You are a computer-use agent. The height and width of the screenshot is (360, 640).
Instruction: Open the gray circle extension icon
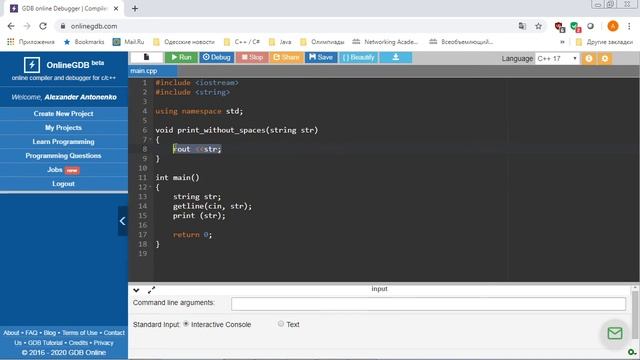[590, 26]
